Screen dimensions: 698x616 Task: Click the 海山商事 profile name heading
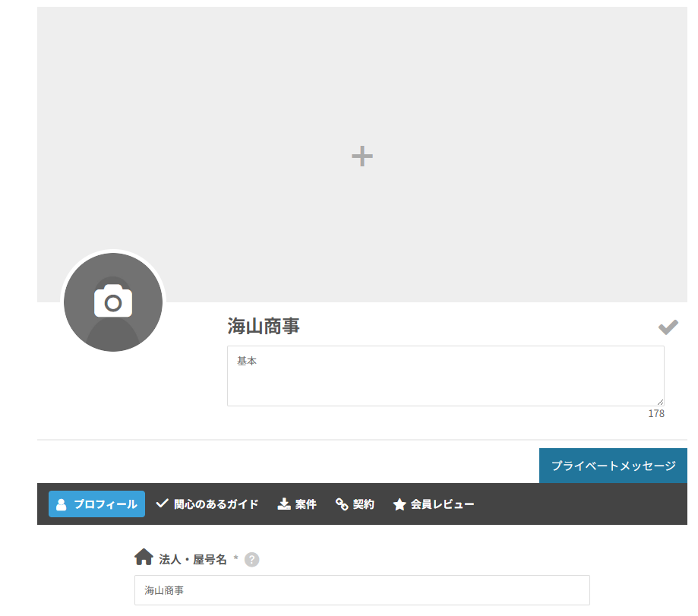coord(264,327)
